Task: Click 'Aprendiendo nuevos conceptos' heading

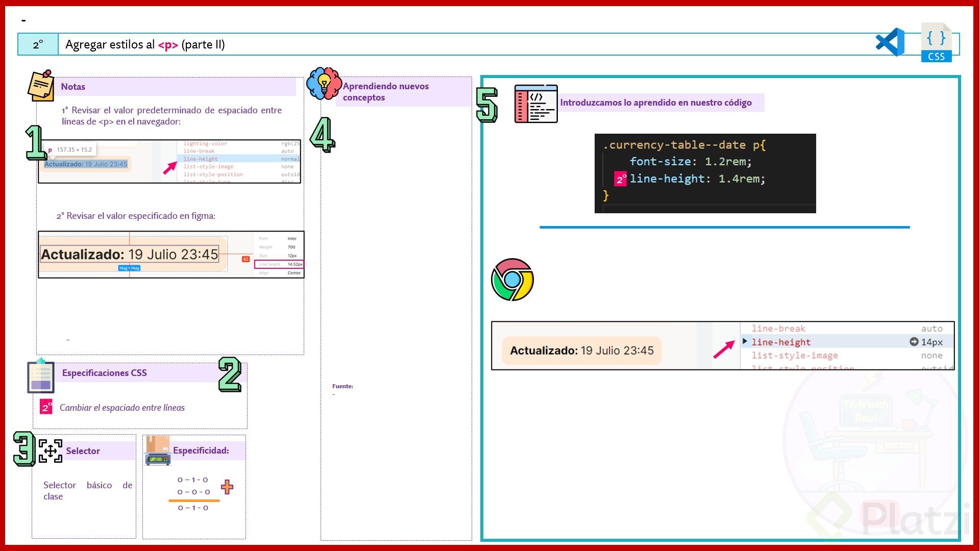Action: pos(386,92)
